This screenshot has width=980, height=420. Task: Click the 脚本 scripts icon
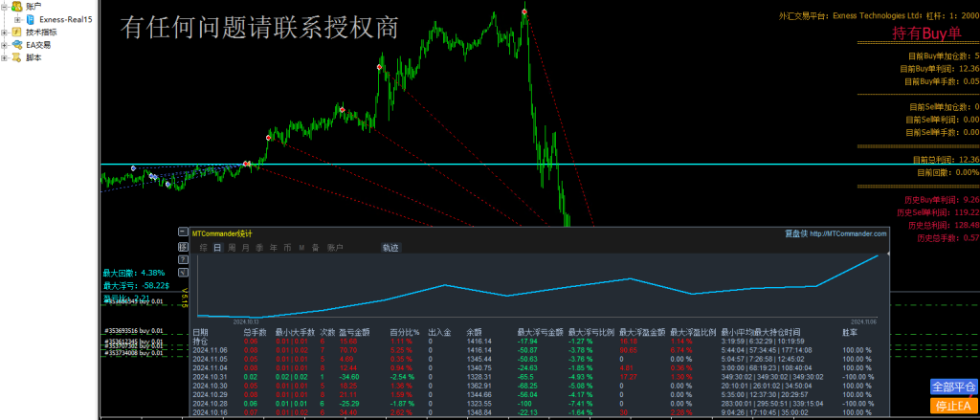click(16, 57)
